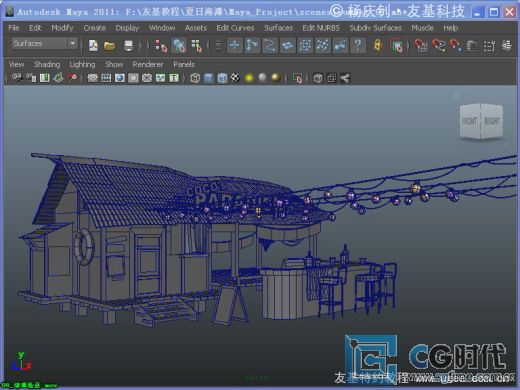This screenshot has height=390, width=520.
Task: Toggle select by object type mode
Action: pos(179,45)
